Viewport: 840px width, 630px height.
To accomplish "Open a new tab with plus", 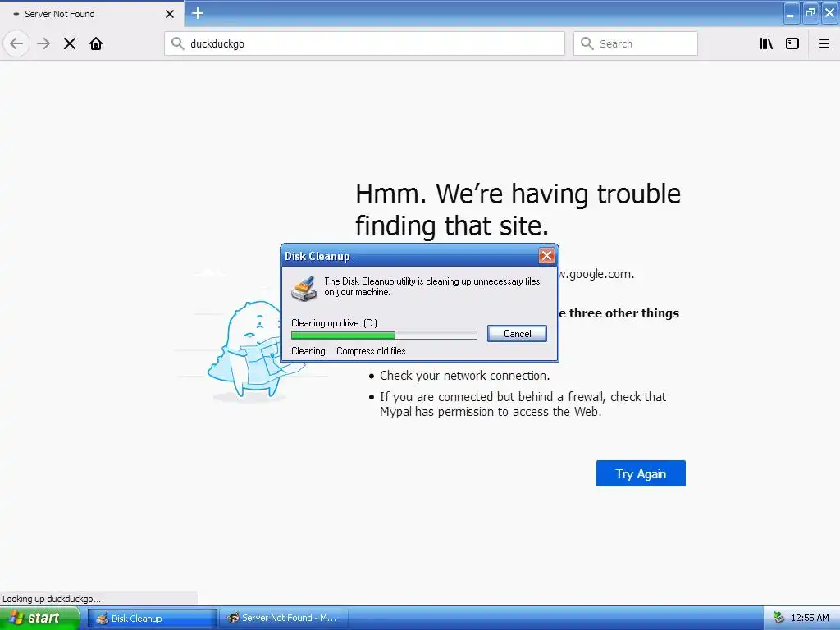I will tap(198, 13).
